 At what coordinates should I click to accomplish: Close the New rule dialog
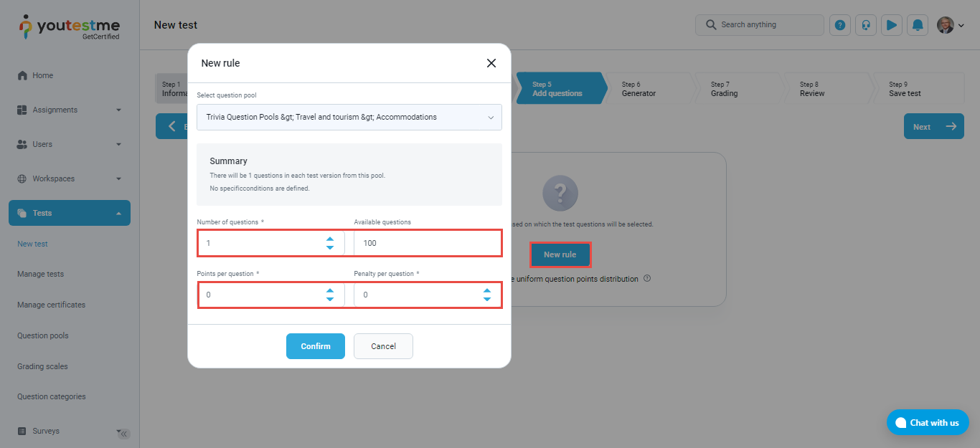(491, 63)
